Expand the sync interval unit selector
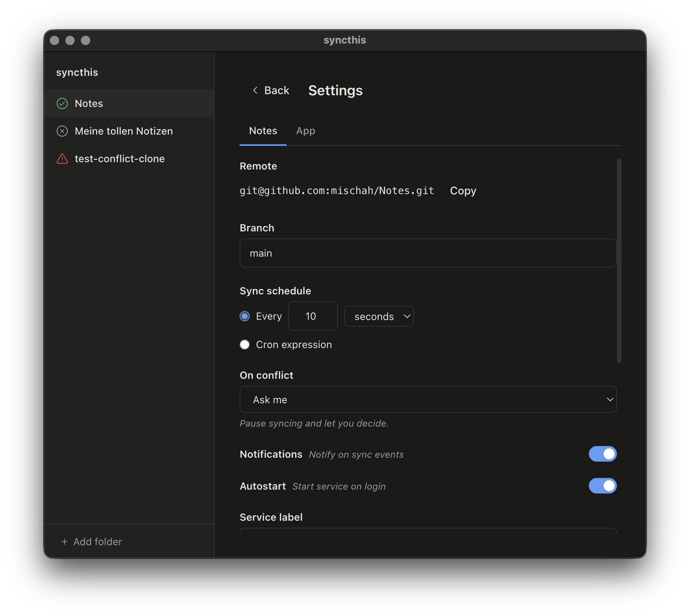Screen dimensions: 690x616 point(378,316)
